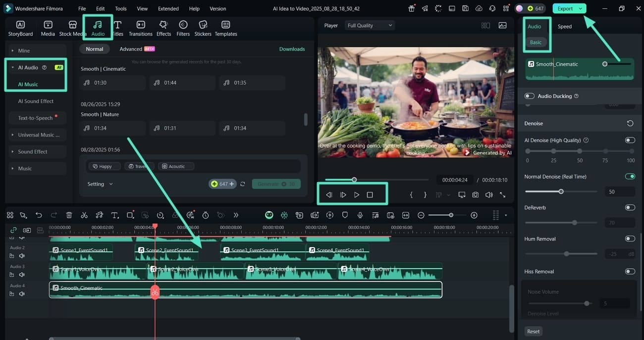The image size is (644, 340).
Task: Open the Stickers tab
Action: pyautogui.click(x=203, y=29)
